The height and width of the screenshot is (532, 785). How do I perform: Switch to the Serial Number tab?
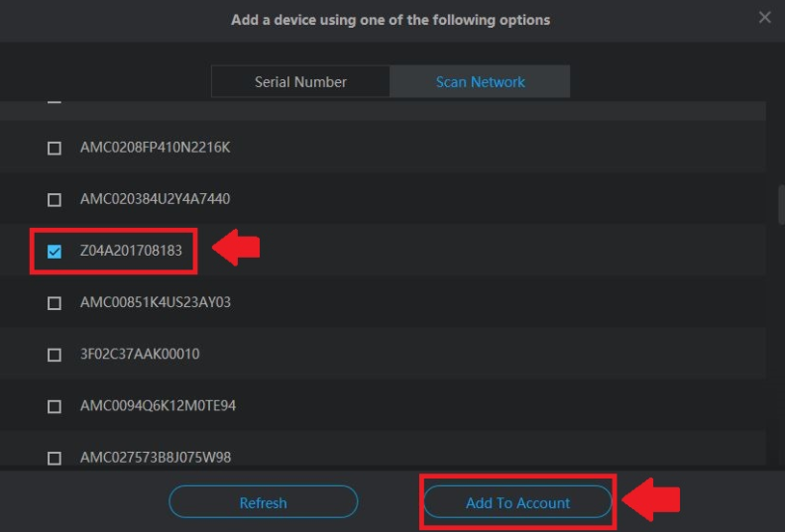pos(300,82)
